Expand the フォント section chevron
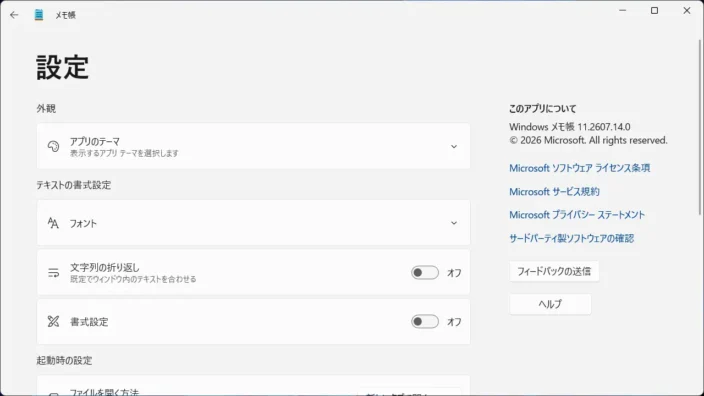 (454, 223)
